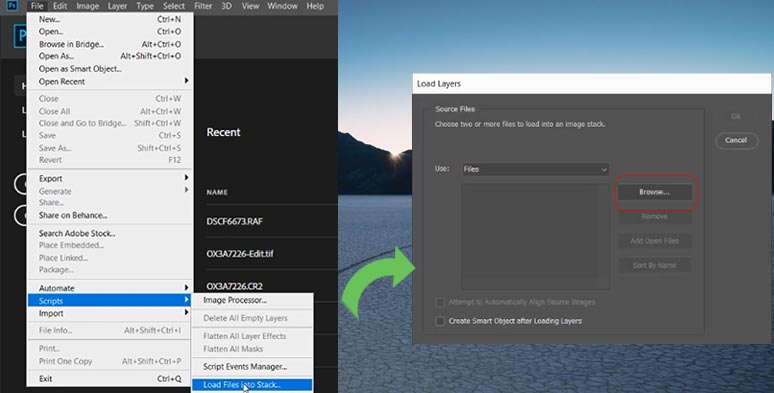Click Cancel in Load Layers dialog
The height and width of the screenshot is (393, 774).
(x=736, y=140)
